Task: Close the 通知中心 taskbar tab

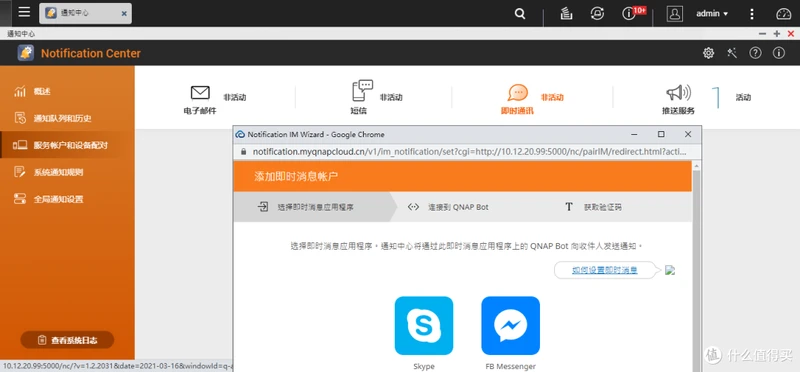Action: (x=124, y=14)
